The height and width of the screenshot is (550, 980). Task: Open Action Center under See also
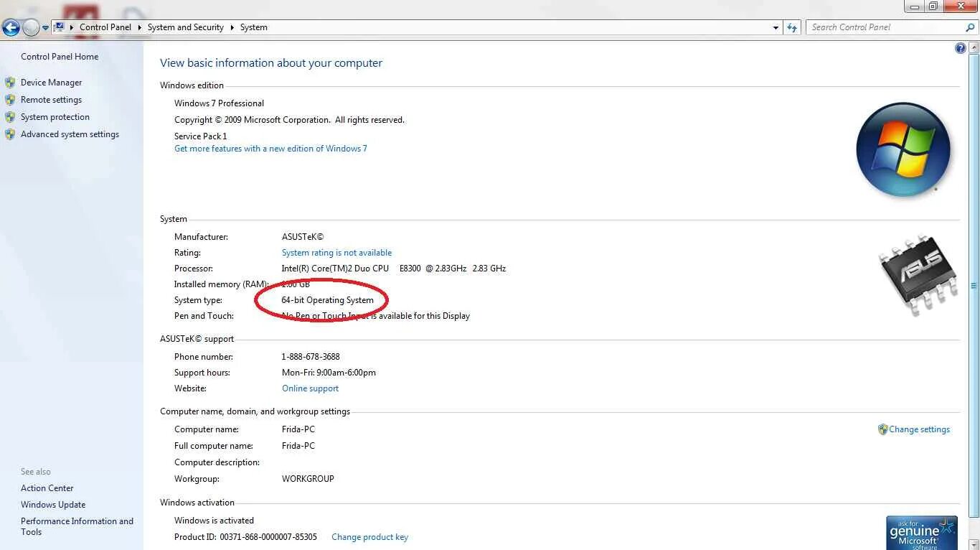click(47, 488)
